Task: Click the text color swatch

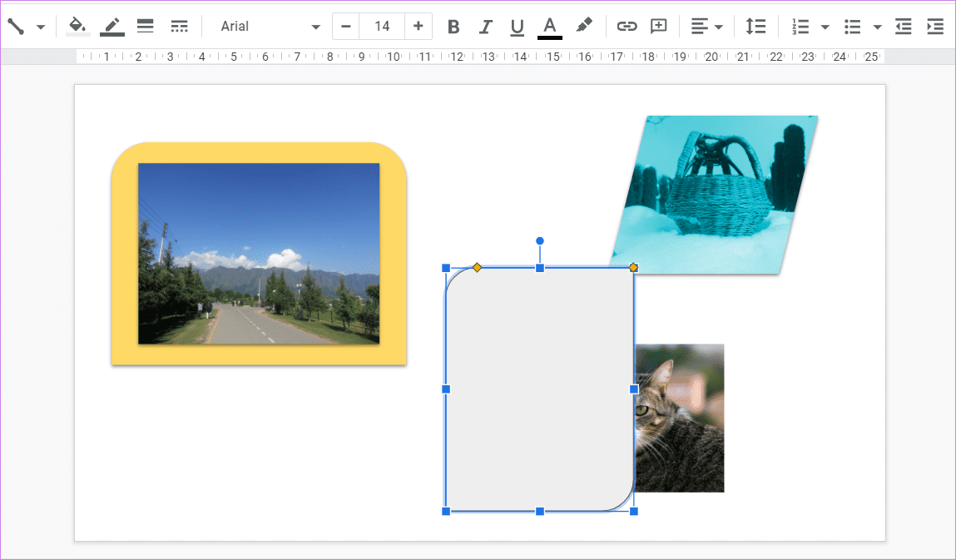Action: point(549,26)
